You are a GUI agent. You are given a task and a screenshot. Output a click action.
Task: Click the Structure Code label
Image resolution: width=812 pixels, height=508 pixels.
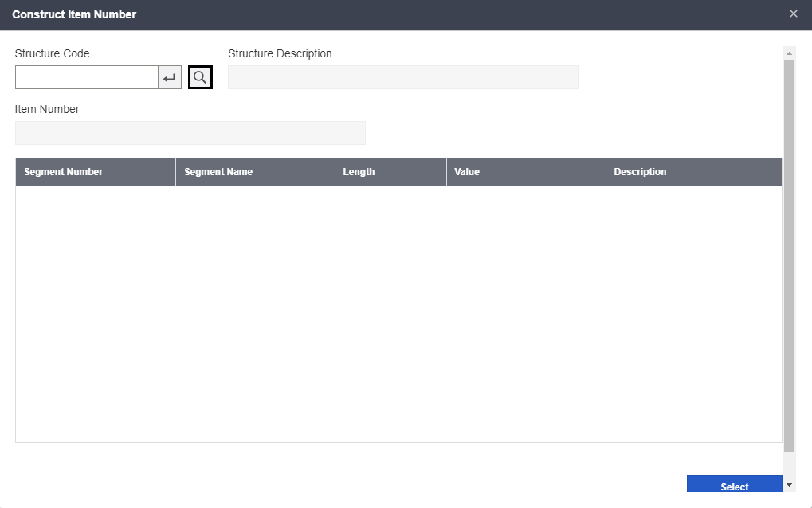coord(53,53)
